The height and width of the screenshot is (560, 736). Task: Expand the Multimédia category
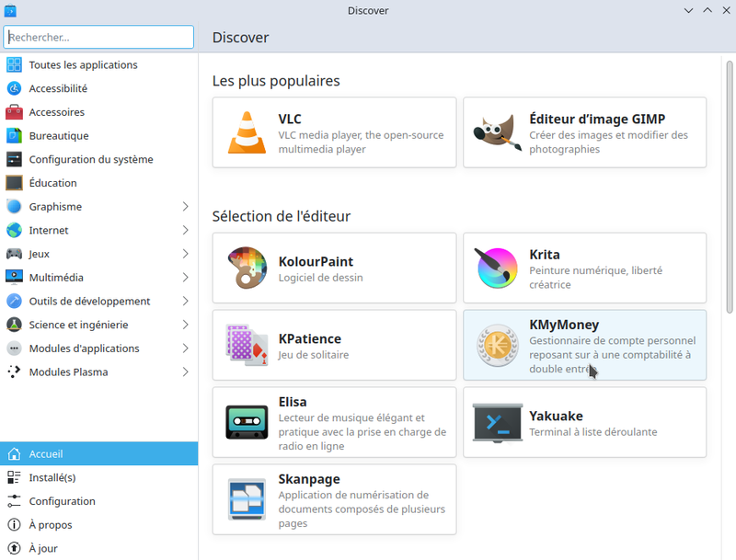tap(188, 277)
